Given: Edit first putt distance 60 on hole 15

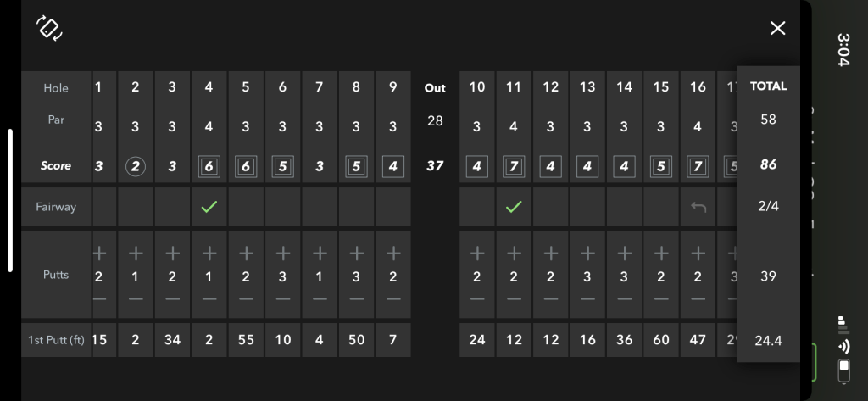Looking at the screenshot, I should pos(661,340).
